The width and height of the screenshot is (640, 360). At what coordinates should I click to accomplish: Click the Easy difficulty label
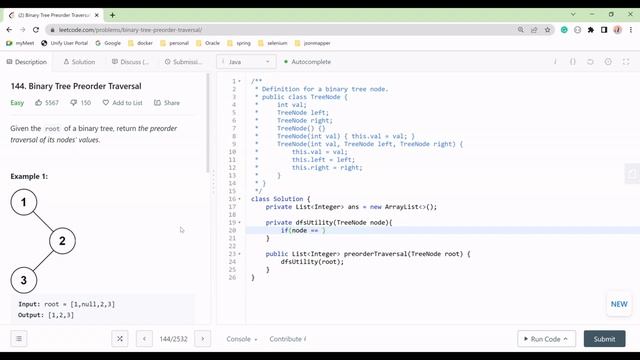[17, 103]
